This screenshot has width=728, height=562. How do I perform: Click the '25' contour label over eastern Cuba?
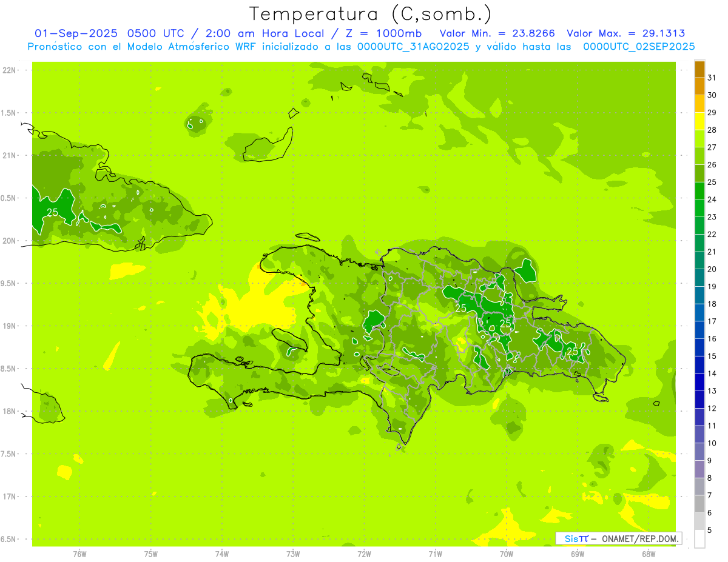pyautogui.click(x=53, y=212)
